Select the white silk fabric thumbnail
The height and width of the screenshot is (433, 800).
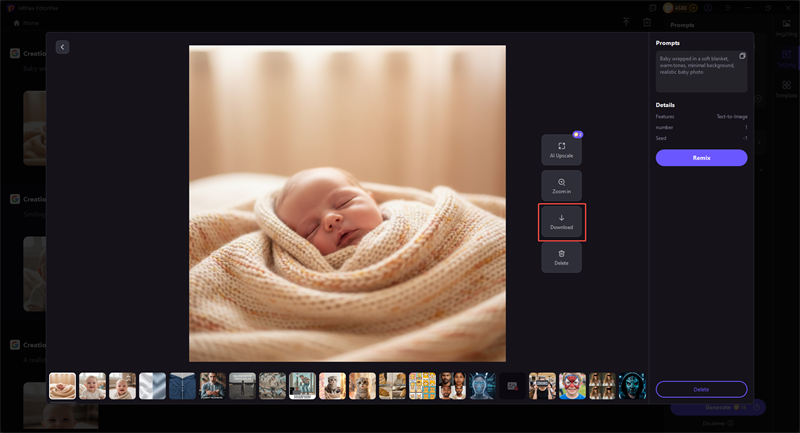[x=153, y=386]
